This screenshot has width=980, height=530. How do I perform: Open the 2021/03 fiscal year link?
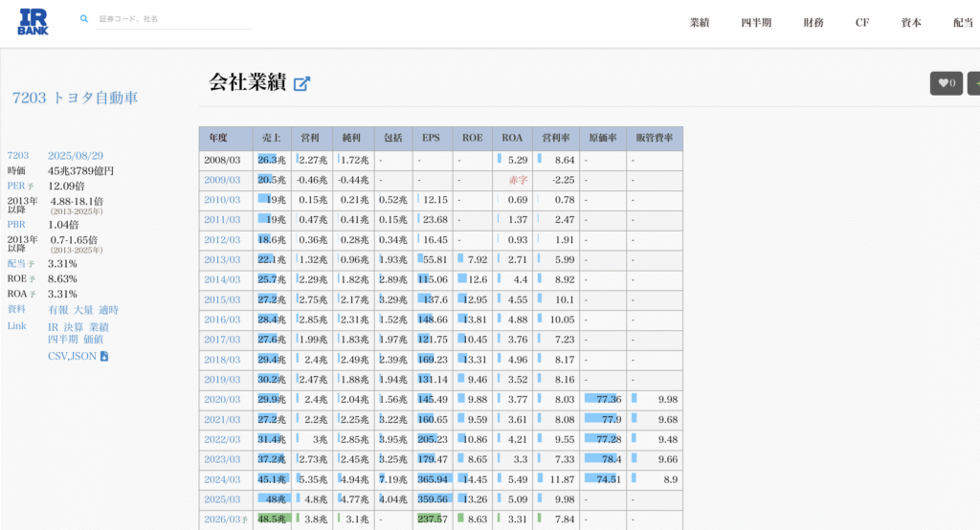(222, 420)
